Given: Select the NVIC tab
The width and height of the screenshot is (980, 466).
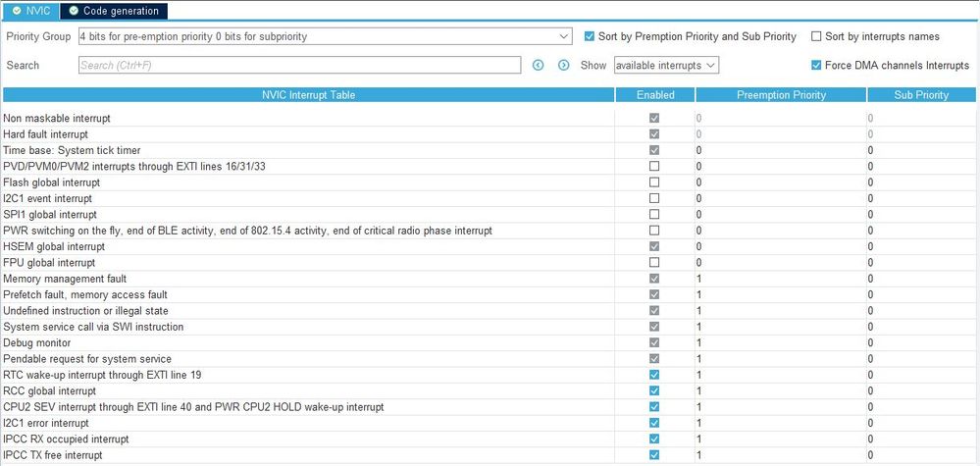Looking at the screenshot, I should (30, 11).
